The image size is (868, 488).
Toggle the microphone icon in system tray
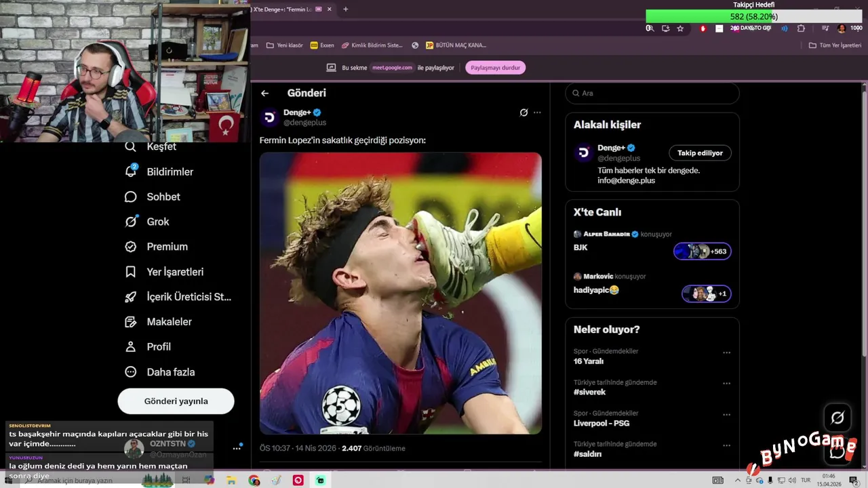[x=770, y=481]
